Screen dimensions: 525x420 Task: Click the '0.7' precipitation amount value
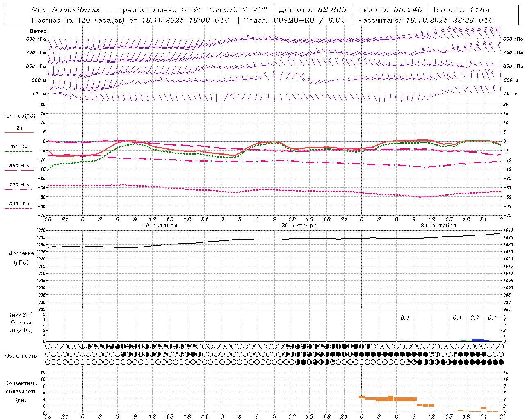pyautogui.click(x=475, y=317)
